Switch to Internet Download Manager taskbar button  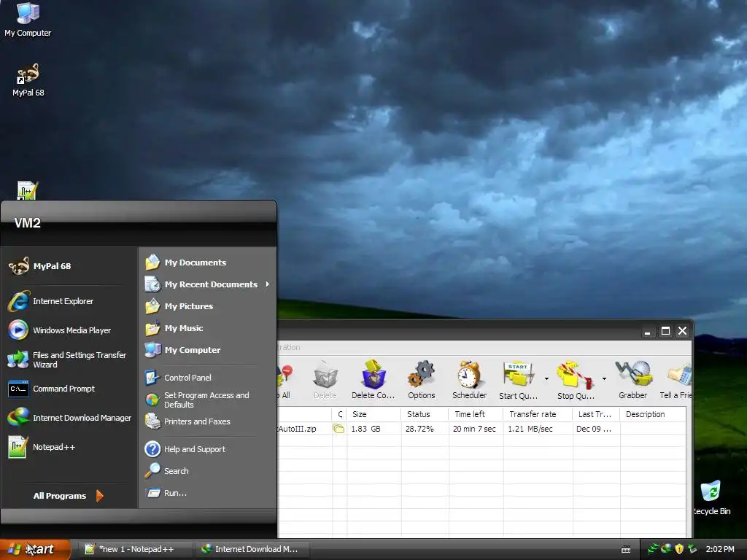[252, 549]
